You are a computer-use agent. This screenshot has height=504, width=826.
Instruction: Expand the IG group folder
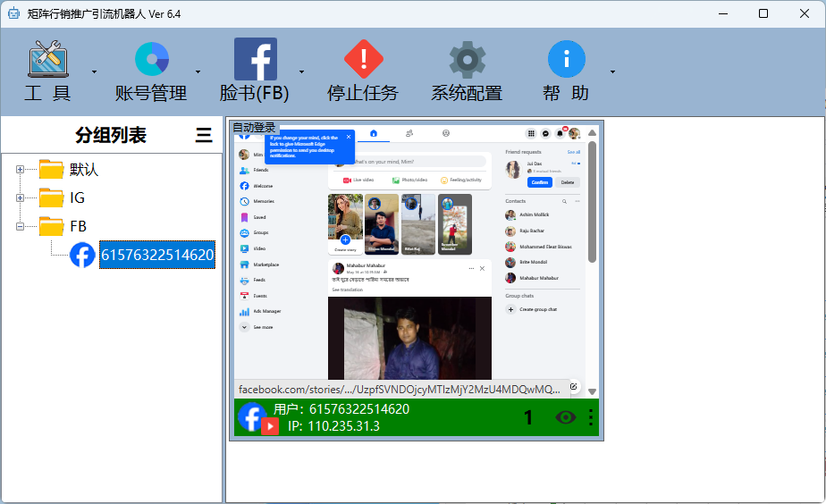pos(20,198)
